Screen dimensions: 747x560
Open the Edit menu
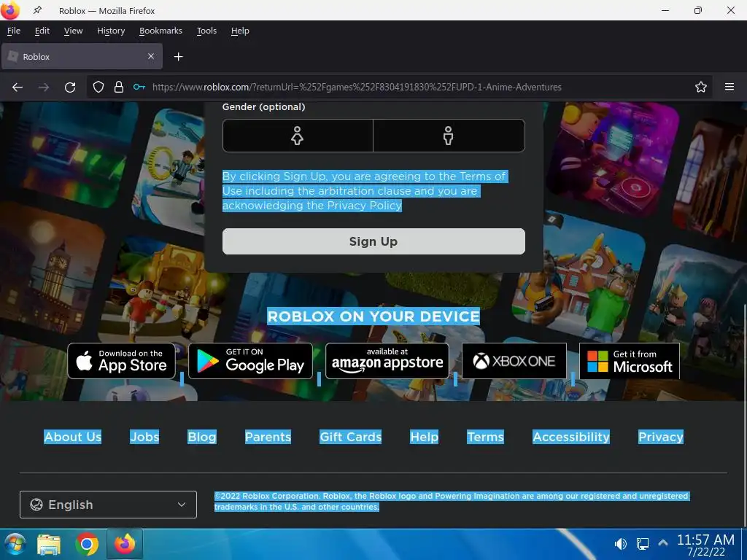point(42,31)
